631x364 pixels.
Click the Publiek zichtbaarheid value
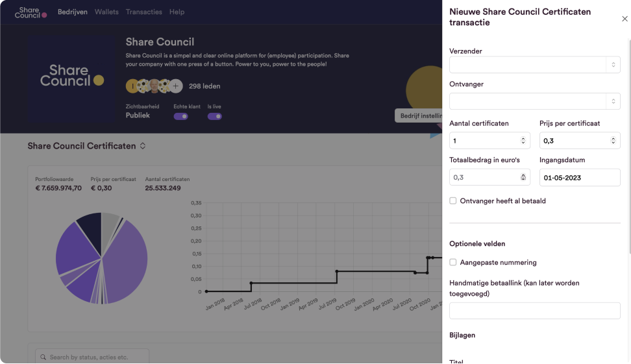pos(138,115)
